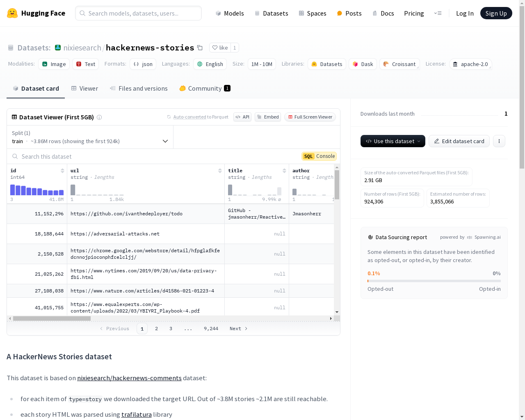Click the json format tag
This screenshot has width=525, height=420.
[143, 64]
